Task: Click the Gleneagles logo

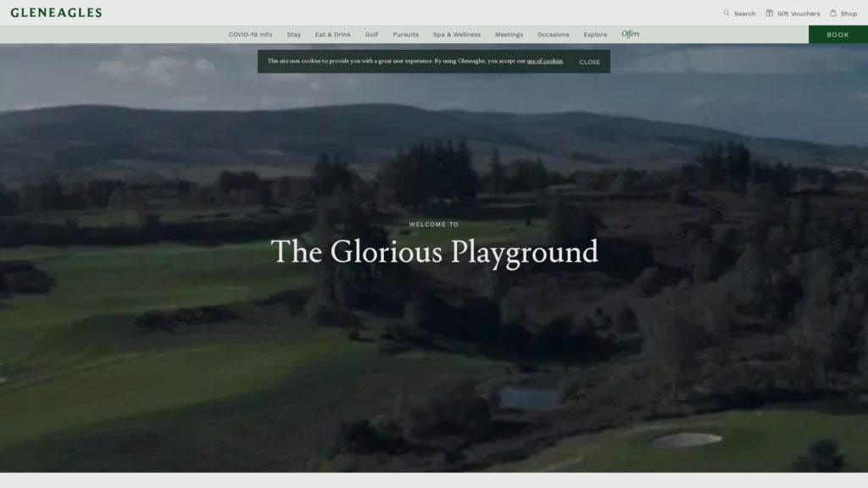Action: click(x=56, y=13)
